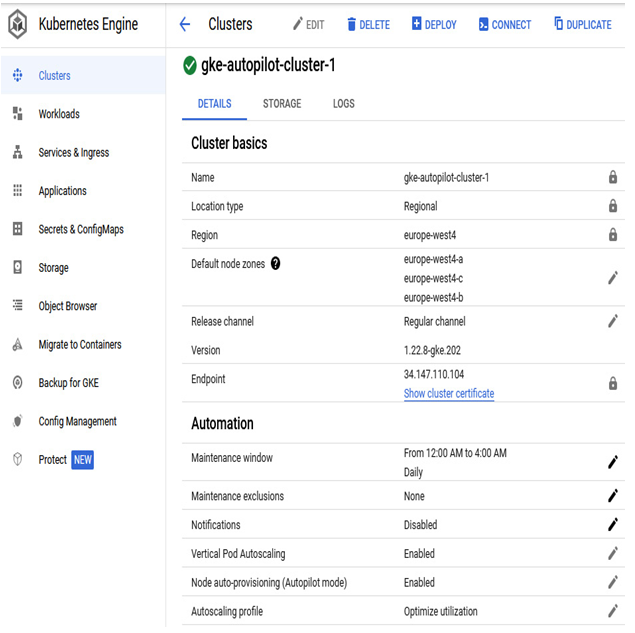
Task: Click the Storage sidebar icon
Action: tap(17, 267)
